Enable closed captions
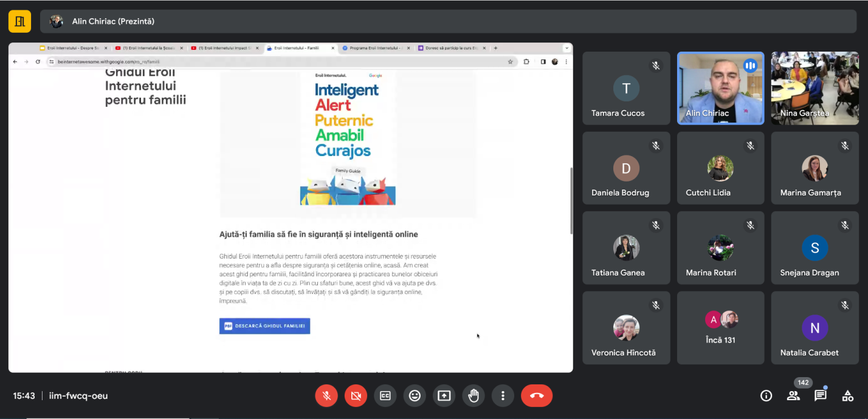The width and height of the screenshot is (868, 419). (385, 396)
